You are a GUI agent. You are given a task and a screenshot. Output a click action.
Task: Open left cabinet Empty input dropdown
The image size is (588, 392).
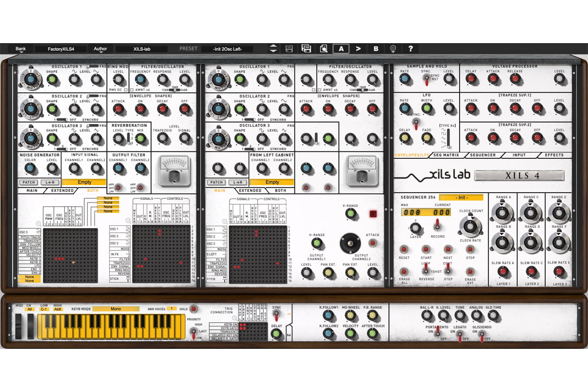84,182
